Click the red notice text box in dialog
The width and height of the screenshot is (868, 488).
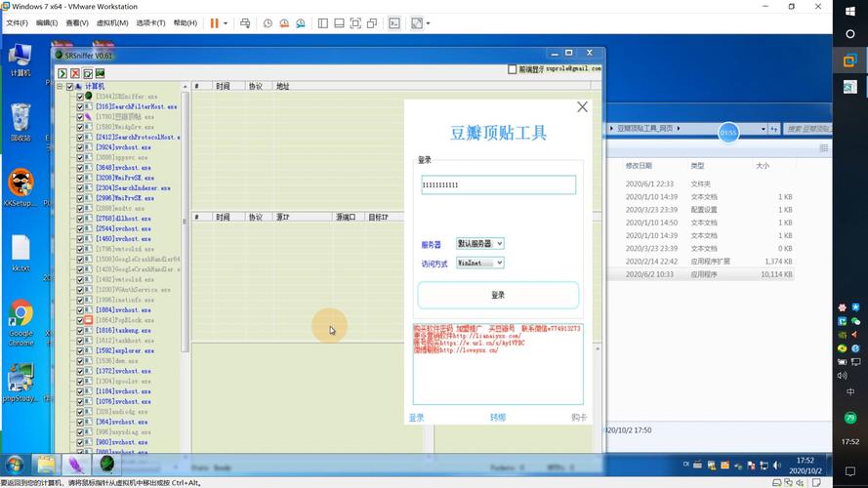coord(498,364)
